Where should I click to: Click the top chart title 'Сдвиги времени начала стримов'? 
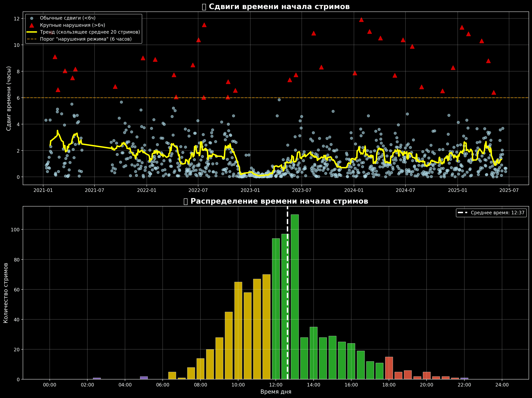279,7
